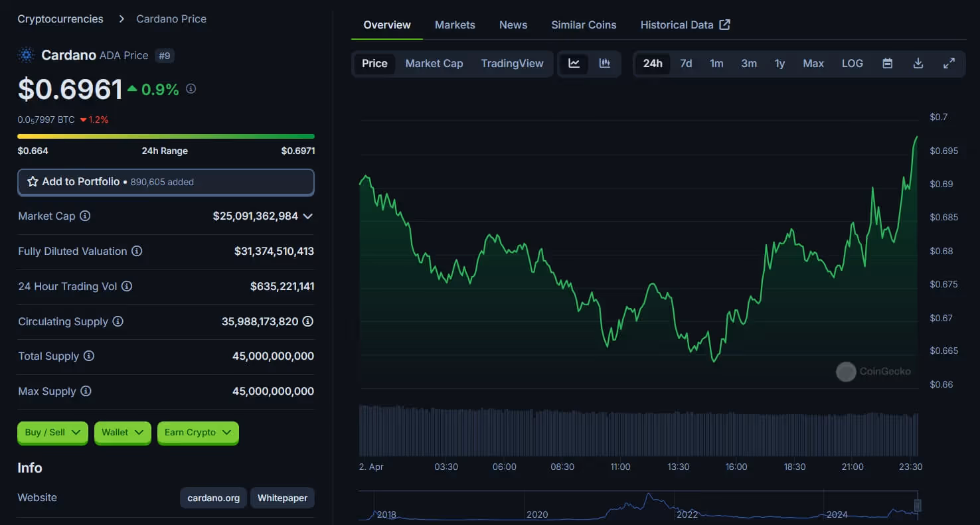Click breadcrumb chevron after Cryptocurrencies

click(122, 19)
